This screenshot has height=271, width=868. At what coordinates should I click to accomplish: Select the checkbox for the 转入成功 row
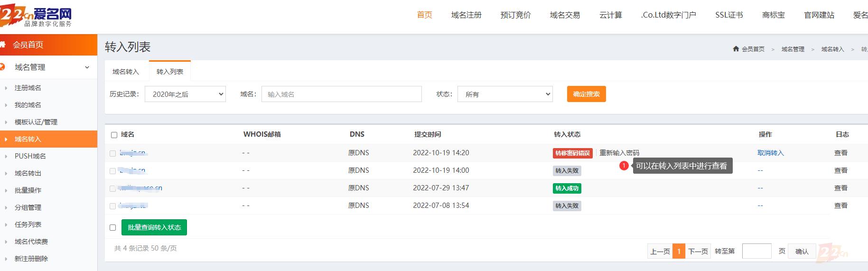112,188
